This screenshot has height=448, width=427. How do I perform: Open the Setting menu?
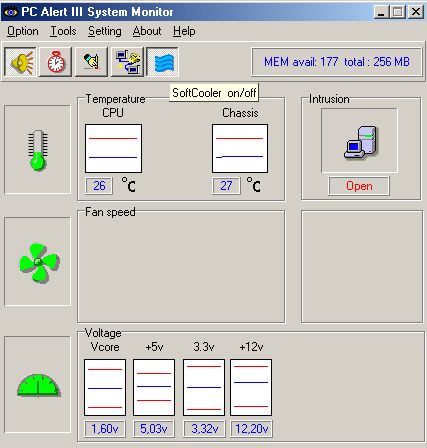coord(105,31)
